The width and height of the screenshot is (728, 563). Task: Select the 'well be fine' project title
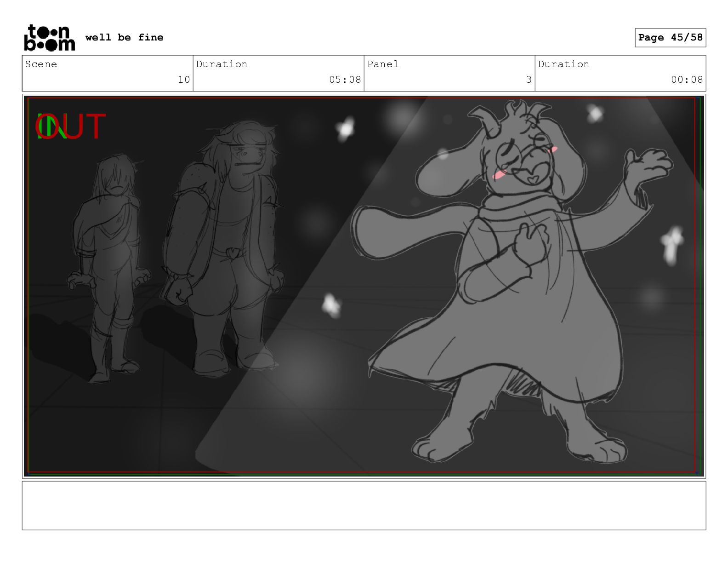[124, 37]
